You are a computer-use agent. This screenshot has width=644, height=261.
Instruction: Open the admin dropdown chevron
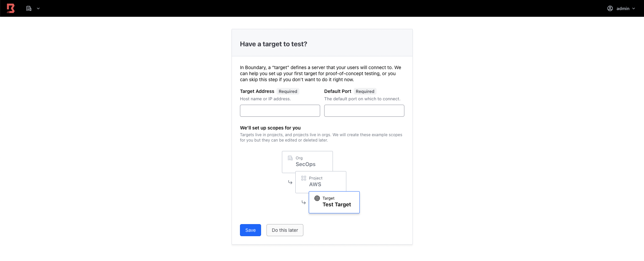click(x=634, y=8)
